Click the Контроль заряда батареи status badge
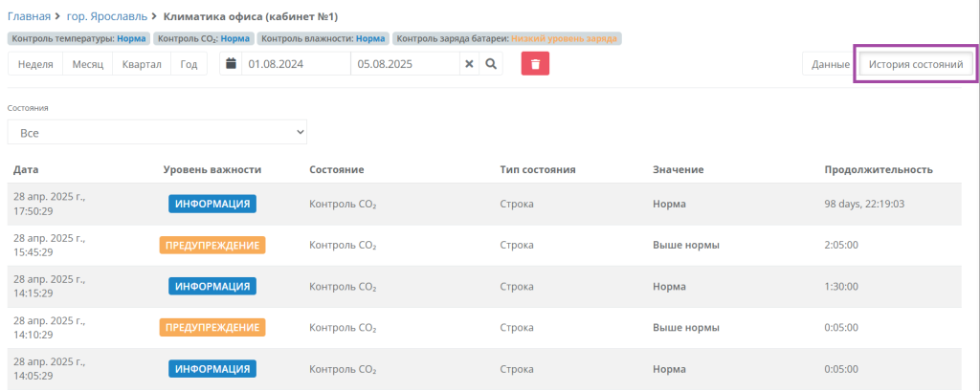The height and width of the screenshot is (391, 980). point(507,39)
